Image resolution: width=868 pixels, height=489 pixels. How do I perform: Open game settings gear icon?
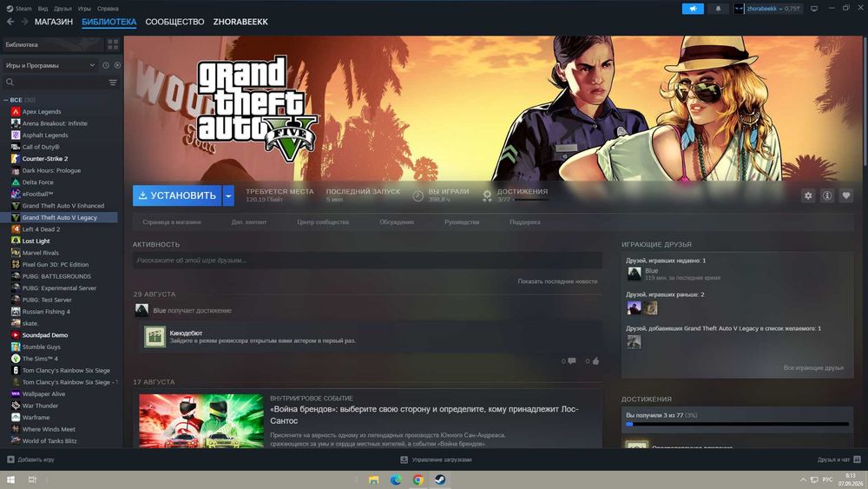click(808, 195)
